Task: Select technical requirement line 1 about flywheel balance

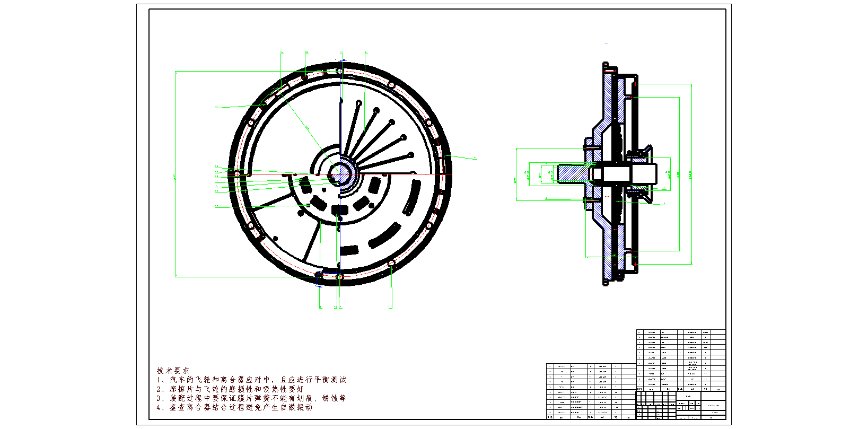Action: click(x=251, y=380)
